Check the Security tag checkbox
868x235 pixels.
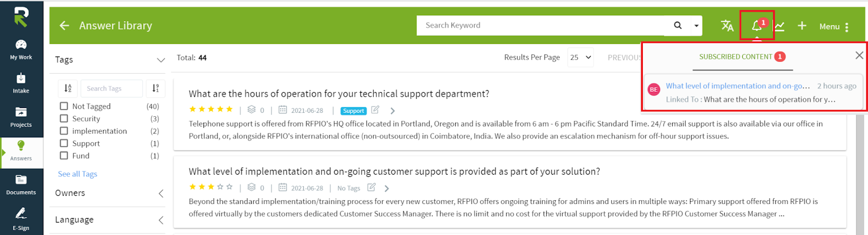(64, 118)
